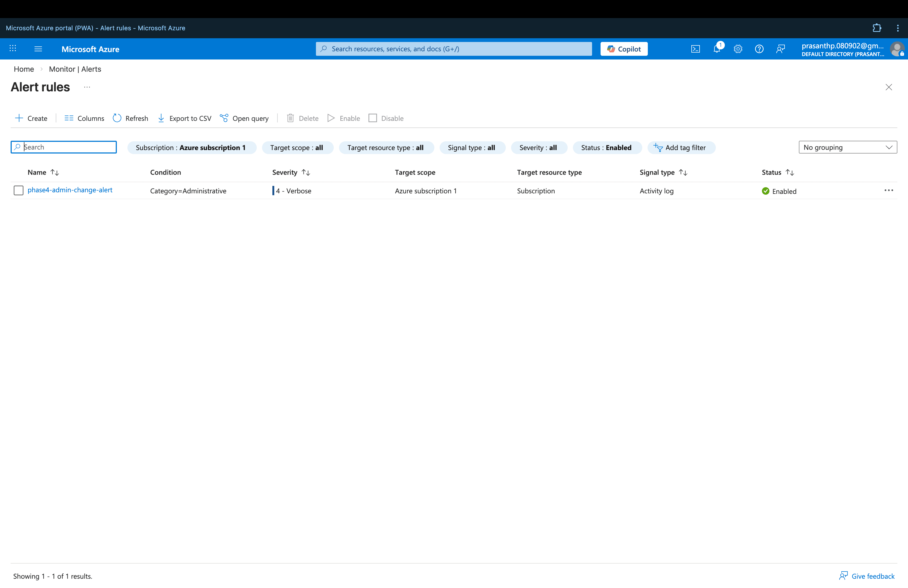Select the phase4-admin-change-alert row checkbox
Image resolution: width=908 pixels, height=588 pixels.
pyautogui.click(x=18, y=190)
